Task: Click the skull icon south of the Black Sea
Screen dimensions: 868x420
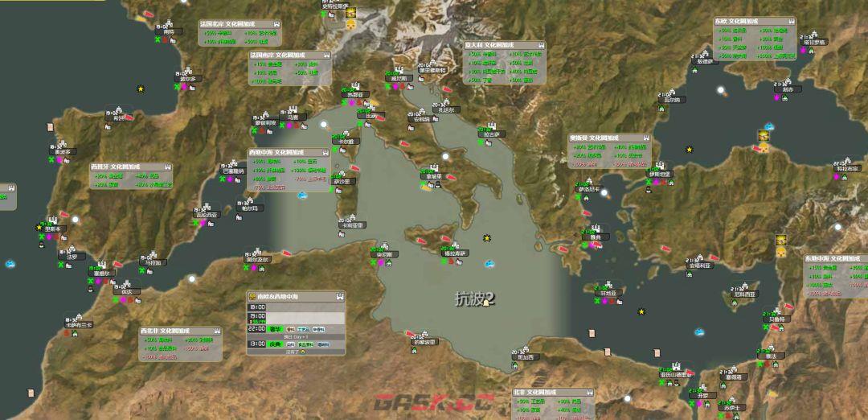Action: 764,146
